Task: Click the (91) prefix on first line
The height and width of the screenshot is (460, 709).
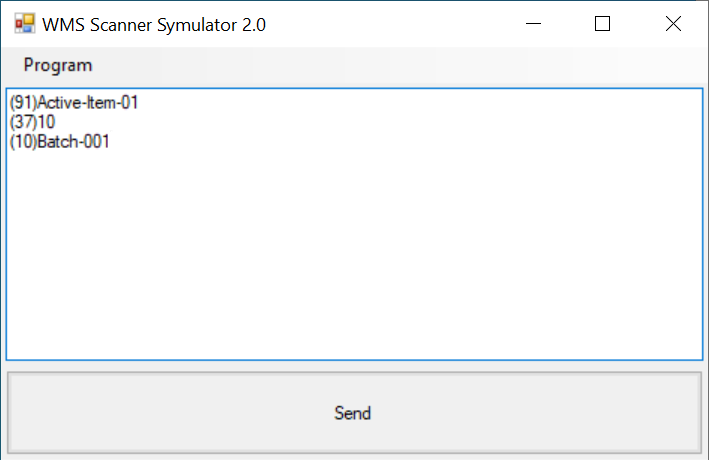Action: pyautogui.click(x=22, y=102)
